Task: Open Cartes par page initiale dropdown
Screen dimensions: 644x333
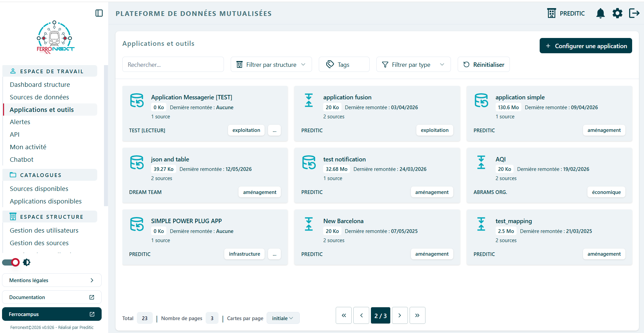Action: (x=283, y=318)
